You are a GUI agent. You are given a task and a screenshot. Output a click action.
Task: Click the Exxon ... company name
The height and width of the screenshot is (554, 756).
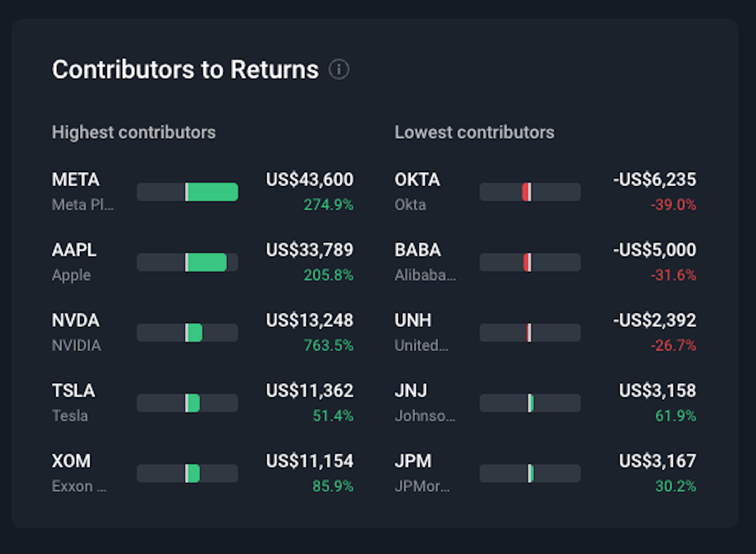click(x=79, y=486)
